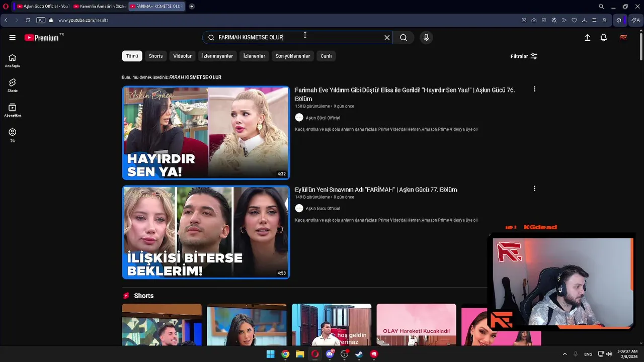Viewport: 644px width, 362px height.
Task: Select the İzlenmeyenler filter chip
Action: click(x=217, y=56)
